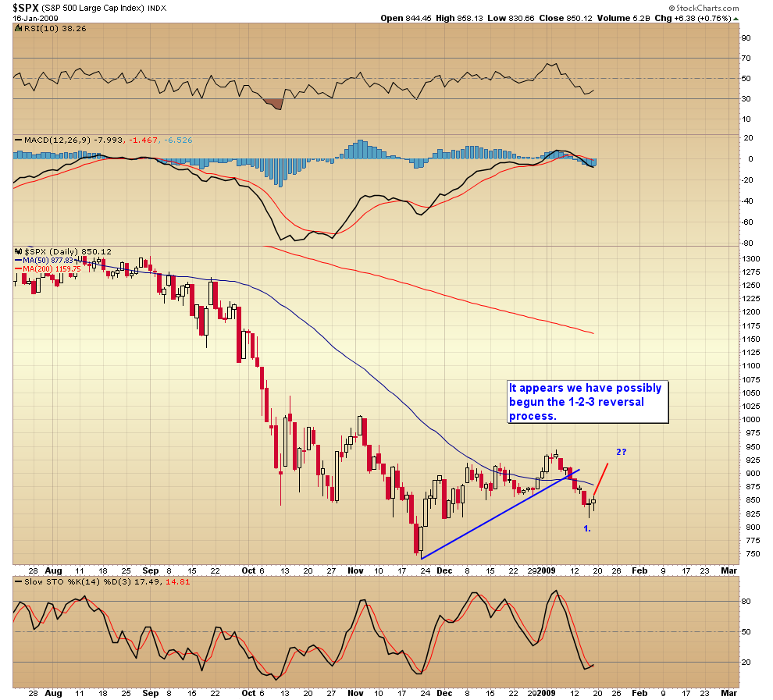Click the 'Close 850.12' value in header
The width and height of the screenshot is (773, 700).
coord(565,18)
